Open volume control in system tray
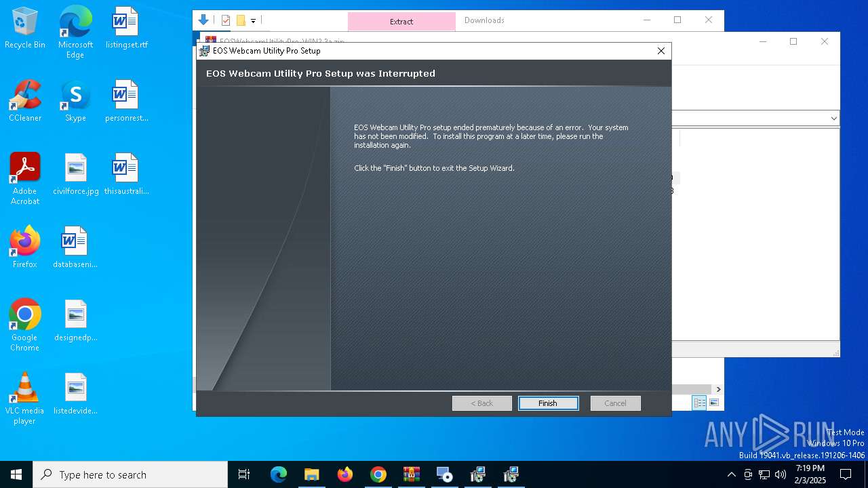Viewport: 868px width, 488px height. (781, 474)
